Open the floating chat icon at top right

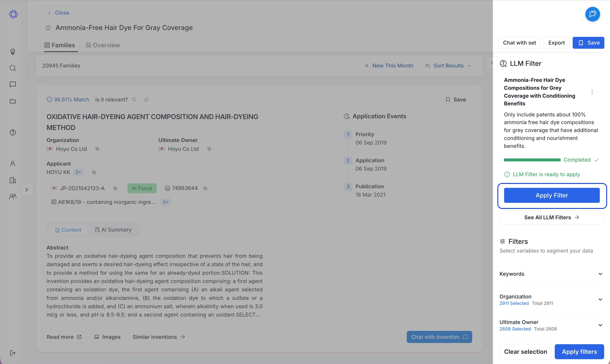592,14
